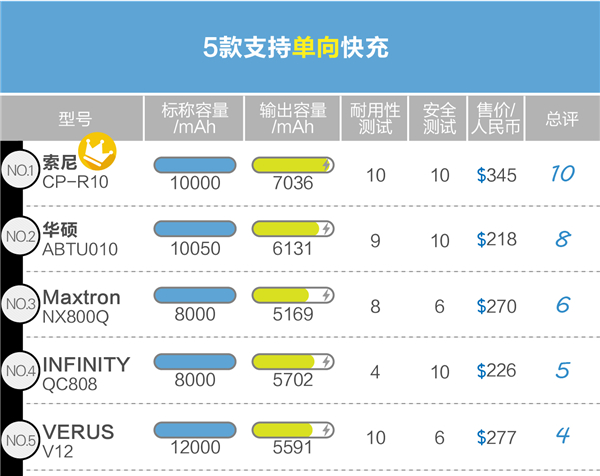Click the VERUS V12 model name
Image resolution: width=600 pixels, height=476 pixels.
click(78, 438)
